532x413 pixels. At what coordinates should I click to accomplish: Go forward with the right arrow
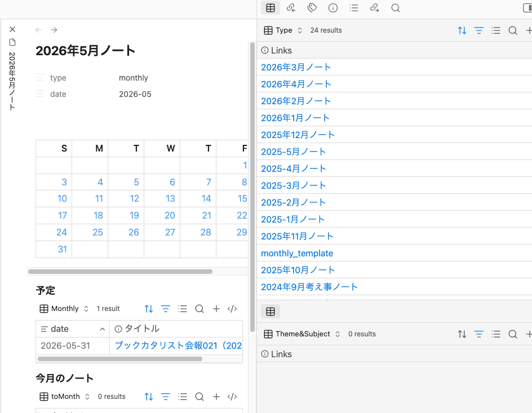[x=54, y=30]
